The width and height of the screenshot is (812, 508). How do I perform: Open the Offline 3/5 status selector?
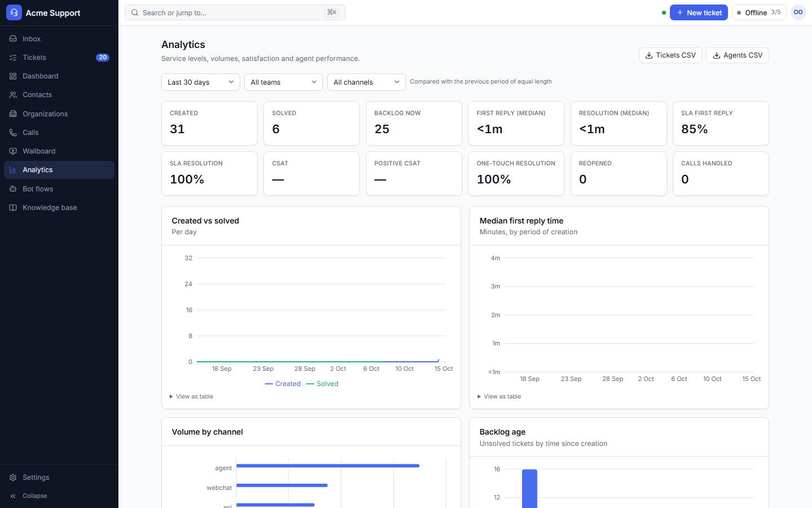(x=759, y=12)
